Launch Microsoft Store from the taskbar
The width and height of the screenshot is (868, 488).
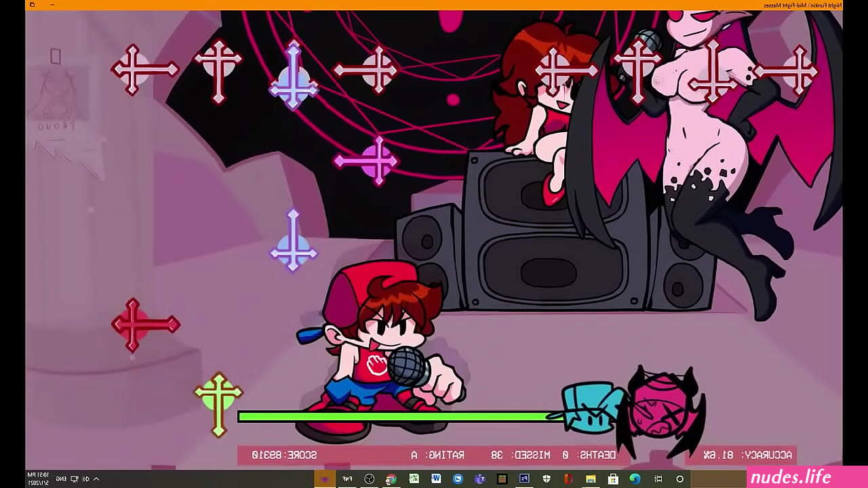(613, 479)
